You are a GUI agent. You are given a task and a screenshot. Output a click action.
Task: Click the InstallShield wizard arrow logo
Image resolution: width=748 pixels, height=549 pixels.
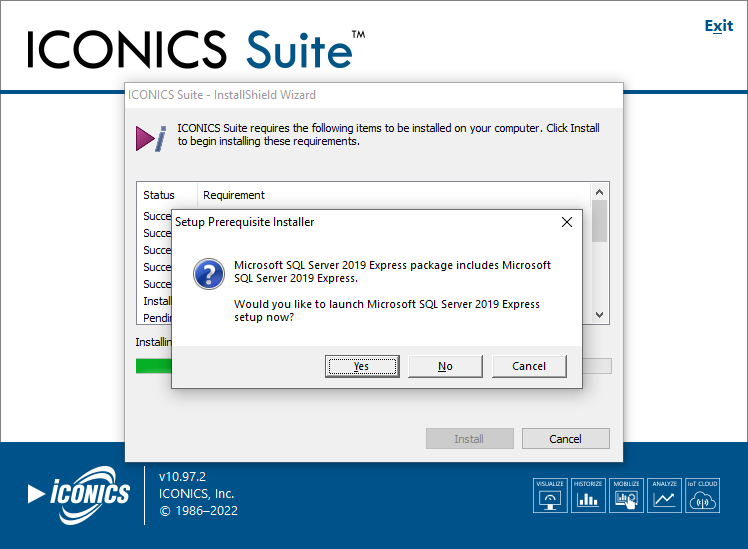click(151, 138)
